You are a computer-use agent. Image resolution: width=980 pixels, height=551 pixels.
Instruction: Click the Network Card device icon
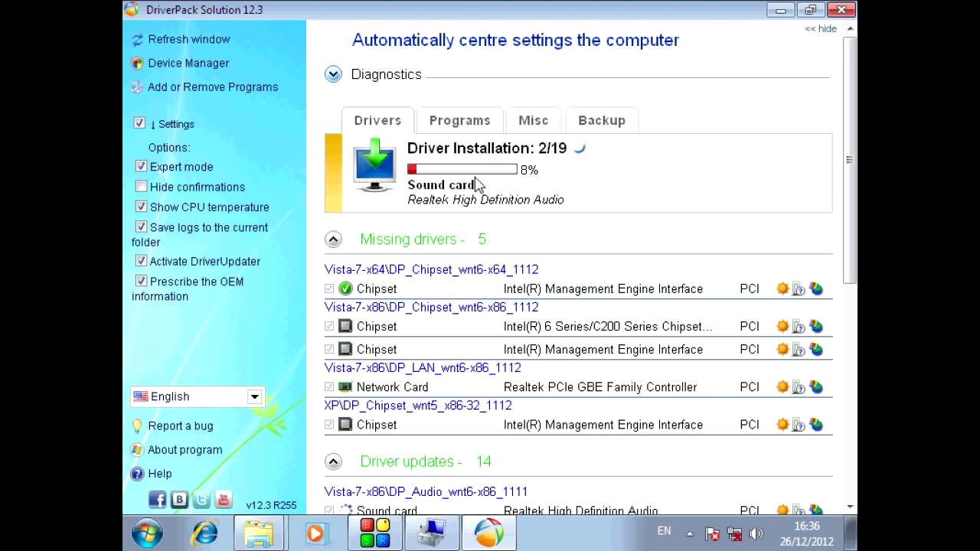click(345, 387)
